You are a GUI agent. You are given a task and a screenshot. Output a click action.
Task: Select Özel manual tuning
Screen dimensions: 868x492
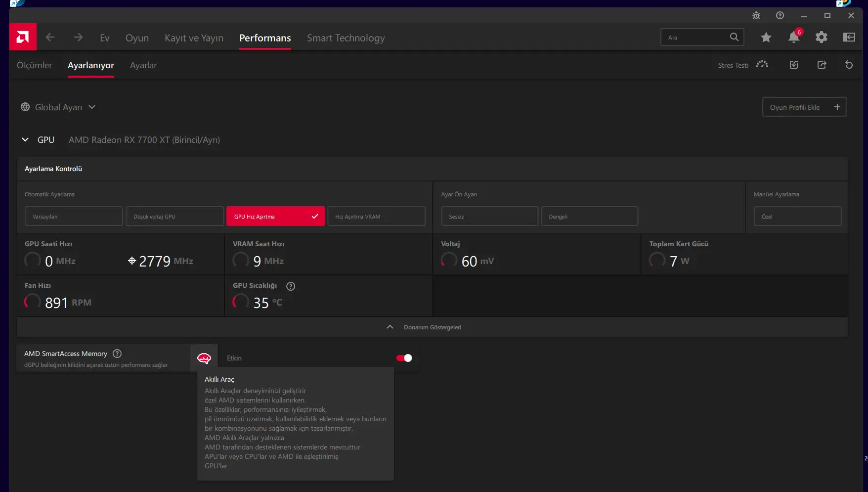798,216
